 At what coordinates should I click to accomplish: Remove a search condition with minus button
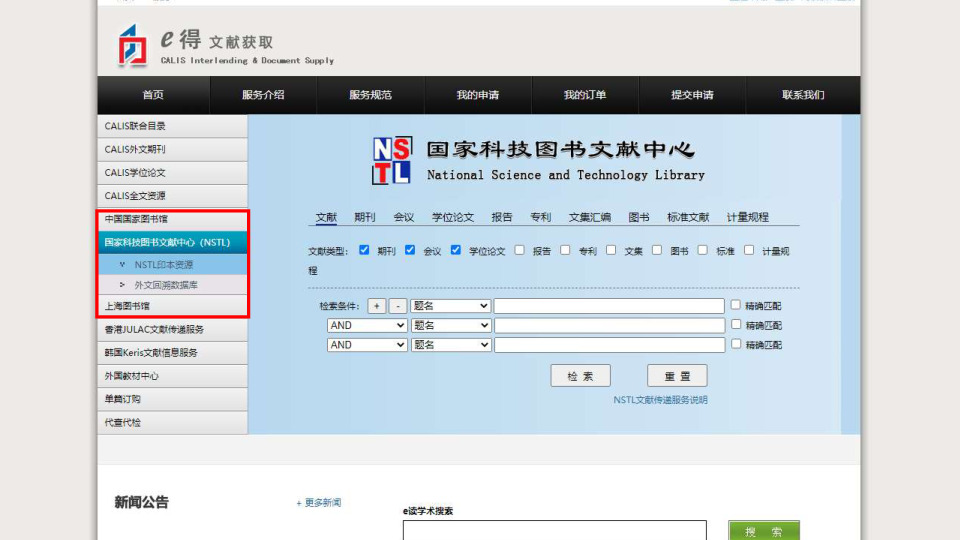coord(398,306)
